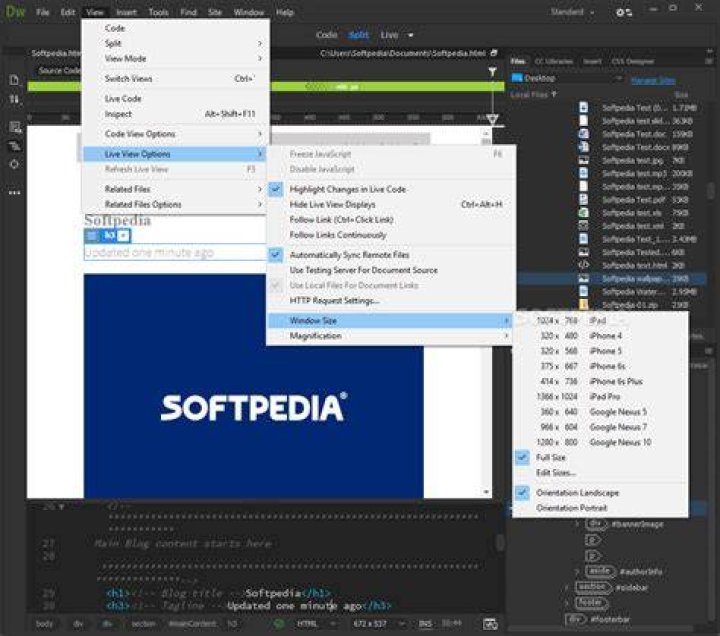Click the File Management arrows icon
Screen dimensions: 720x636
click(14, 99)
